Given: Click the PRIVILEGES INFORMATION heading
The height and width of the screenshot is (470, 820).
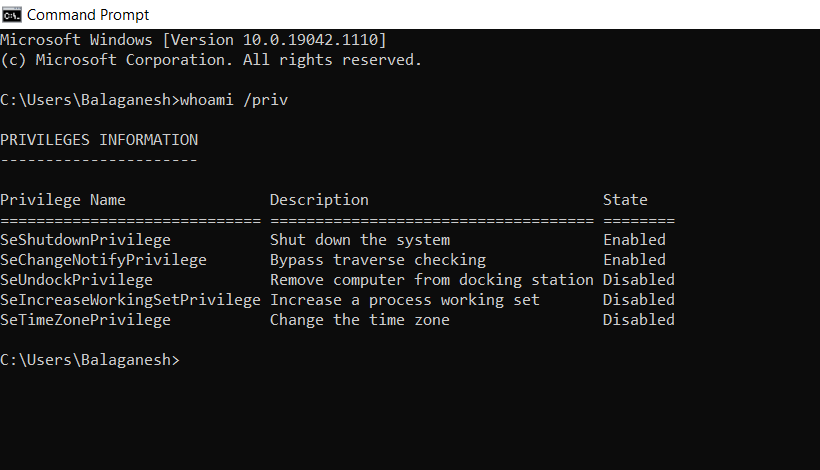Looking at the screenshot, I should click(x=99, y=140).
